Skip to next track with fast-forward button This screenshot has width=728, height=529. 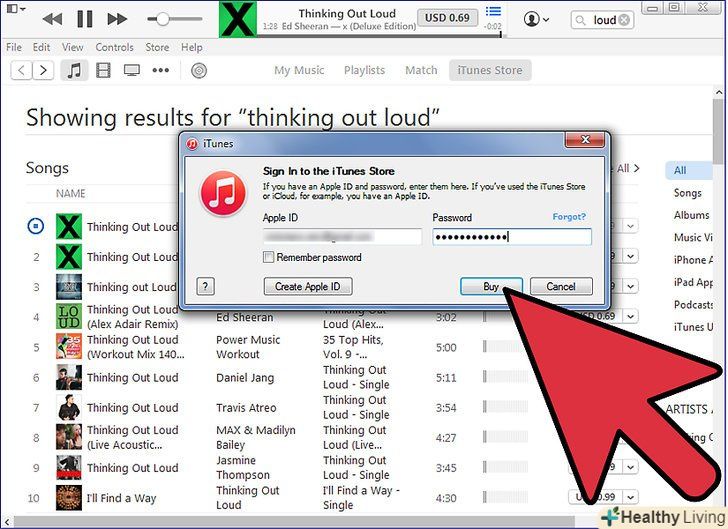[117, 19]
